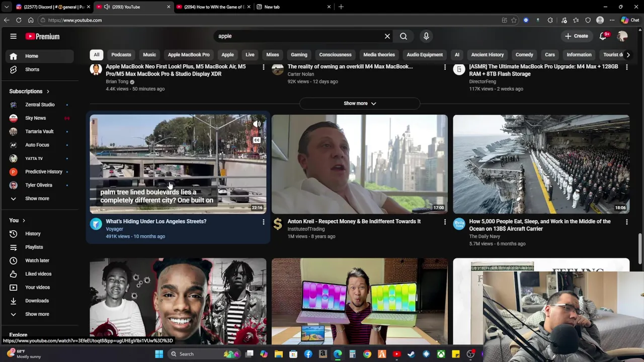Play the Aircraft Carrier video thumbnail
644x362 pixels.
[541, 164]
